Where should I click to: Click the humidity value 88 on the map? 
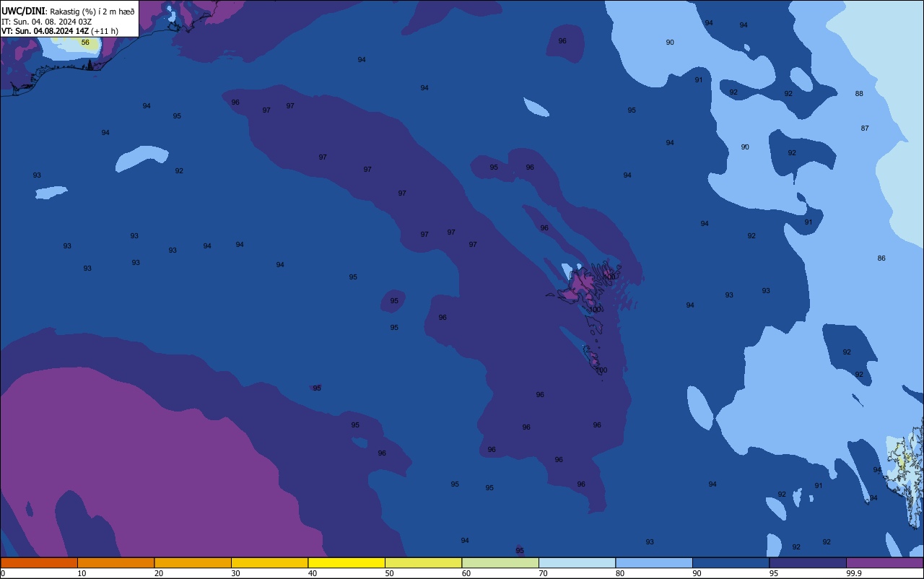click(859, 94)
